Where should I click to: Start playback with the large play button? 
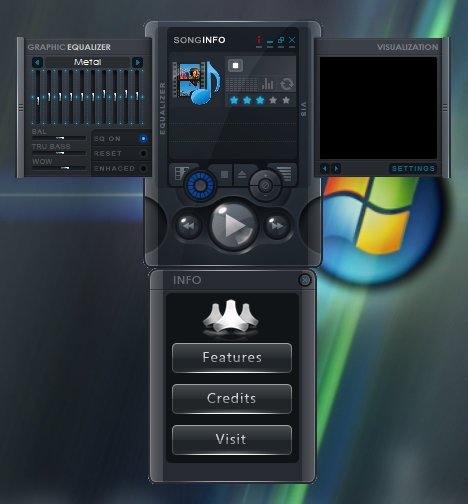pos(233,226)
